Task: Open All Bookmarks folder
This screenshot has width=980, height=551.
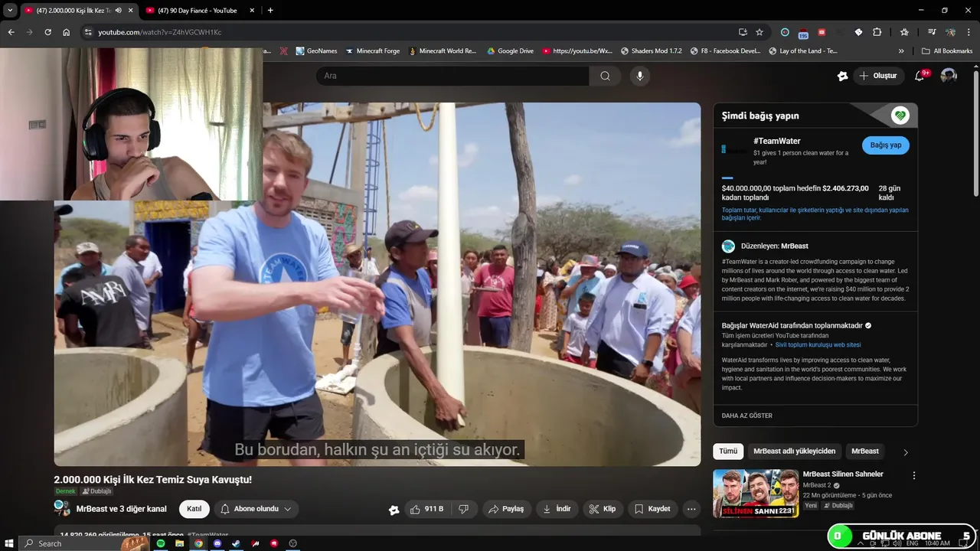Action: coord(947,51)
